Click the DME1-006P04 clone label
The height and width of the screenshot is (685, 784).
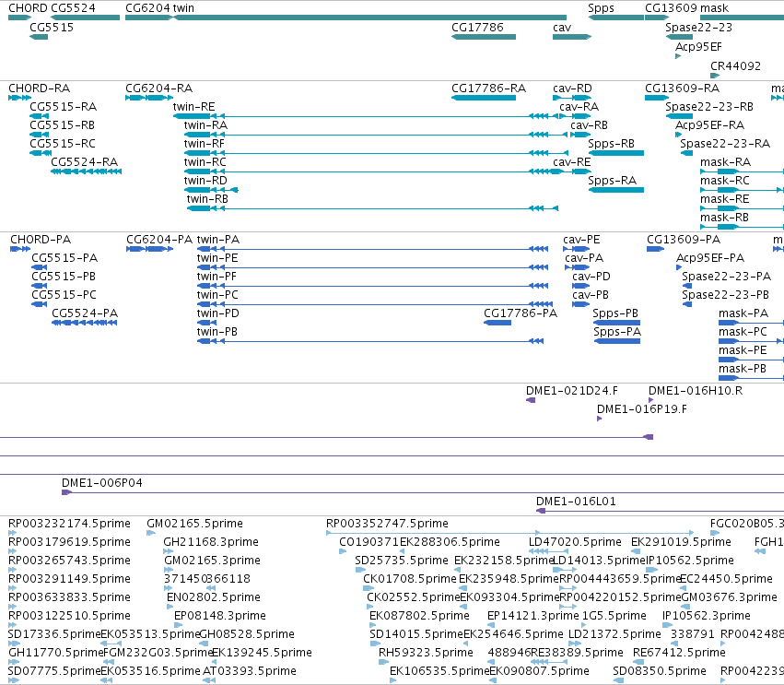click(102, 483)
